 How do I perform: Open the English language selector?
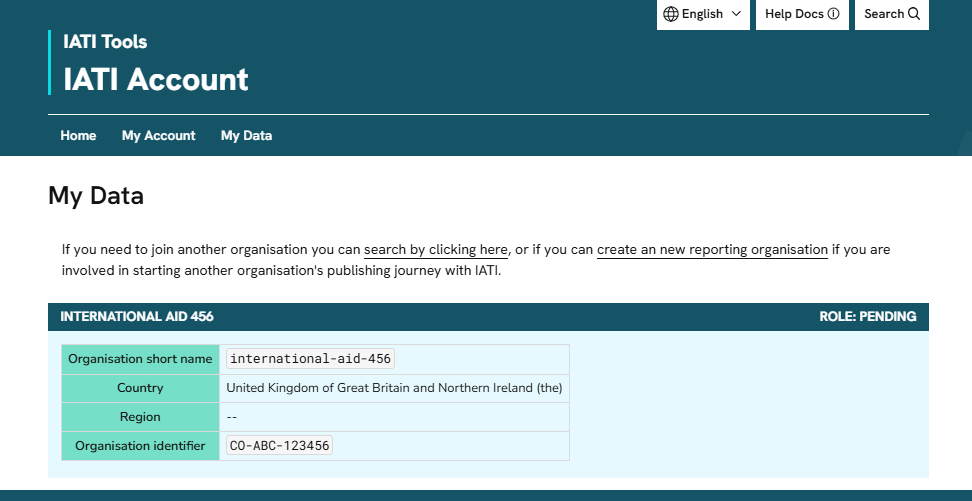[x=702, y=14]
